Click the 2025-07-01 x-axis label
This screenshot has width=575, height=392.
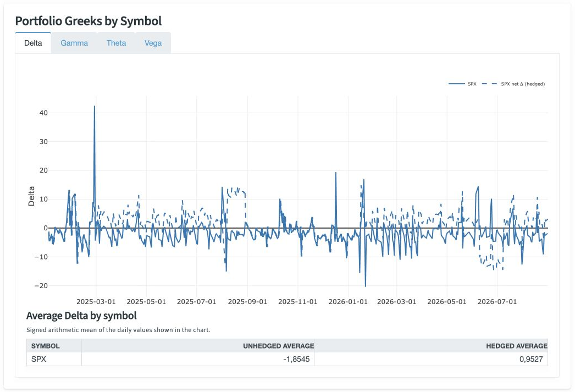click(x=196, y=301)
